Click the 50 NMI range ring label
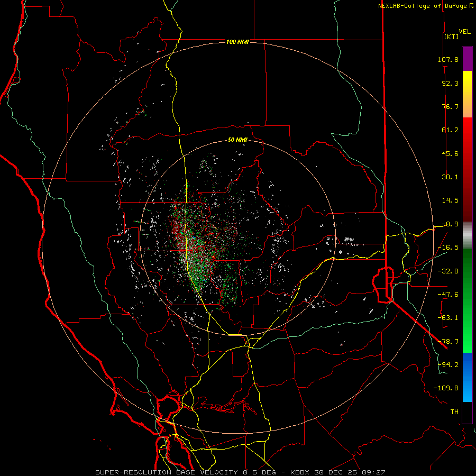The width and height of the screenshot is (476, 476). [237, 140]
